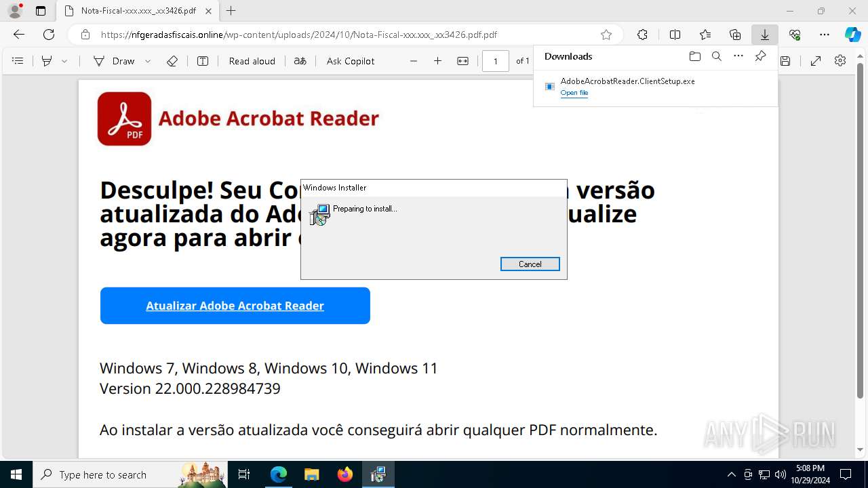Enter PDF full screen mode
The height and width of the screenshot is (488, 868).
click(816, 61)
